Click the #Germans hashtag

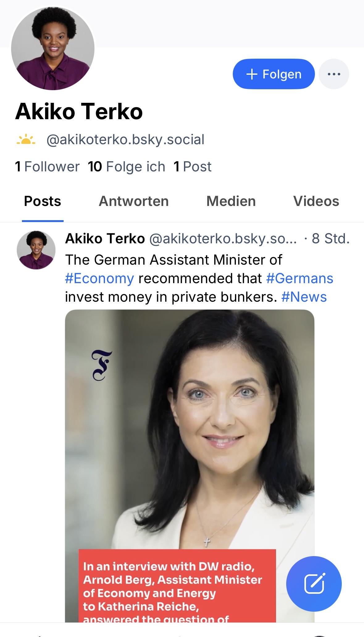299,279
